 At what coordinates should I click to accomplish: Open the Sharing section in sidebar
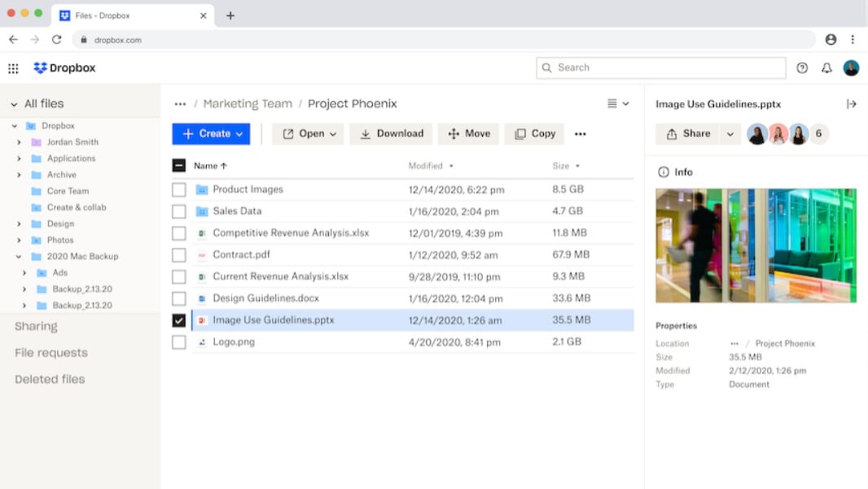tap(36, 327)
